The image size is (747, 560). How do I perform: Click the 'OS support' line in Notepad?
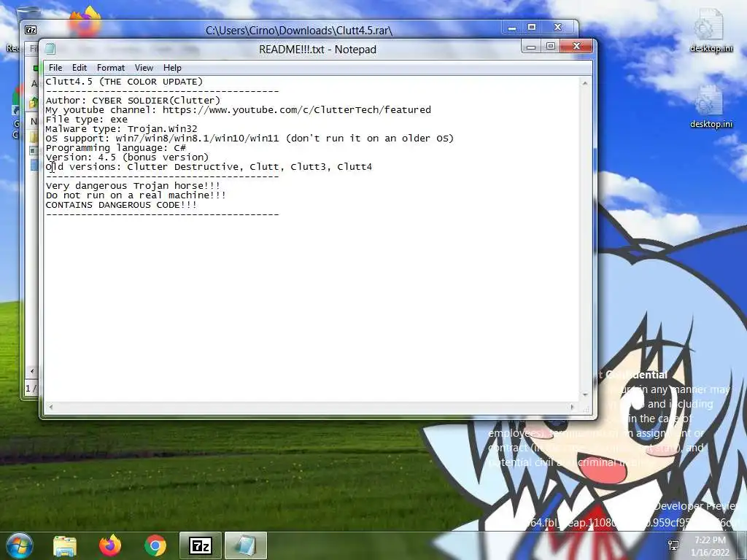pyautogui.click(x=249, y=138)
